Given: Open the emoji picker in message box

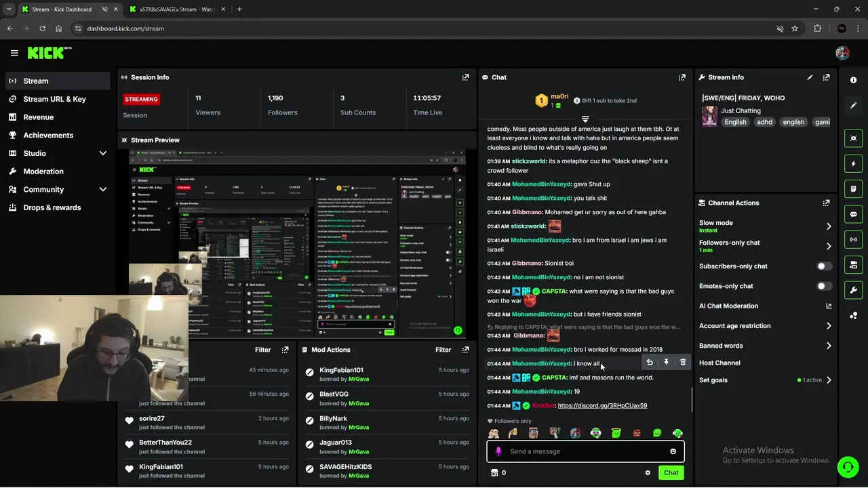Looking at the screenshot, I should pyautogui.click(x=673, y=451).
